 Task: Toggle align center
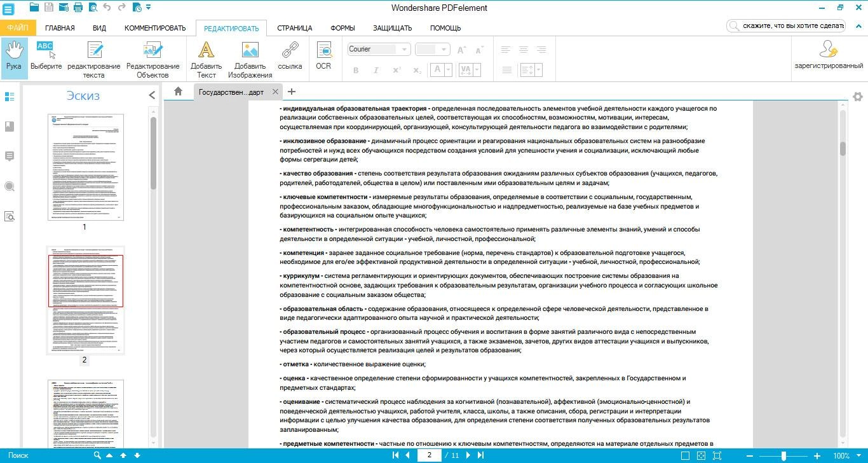pos(524,49)
